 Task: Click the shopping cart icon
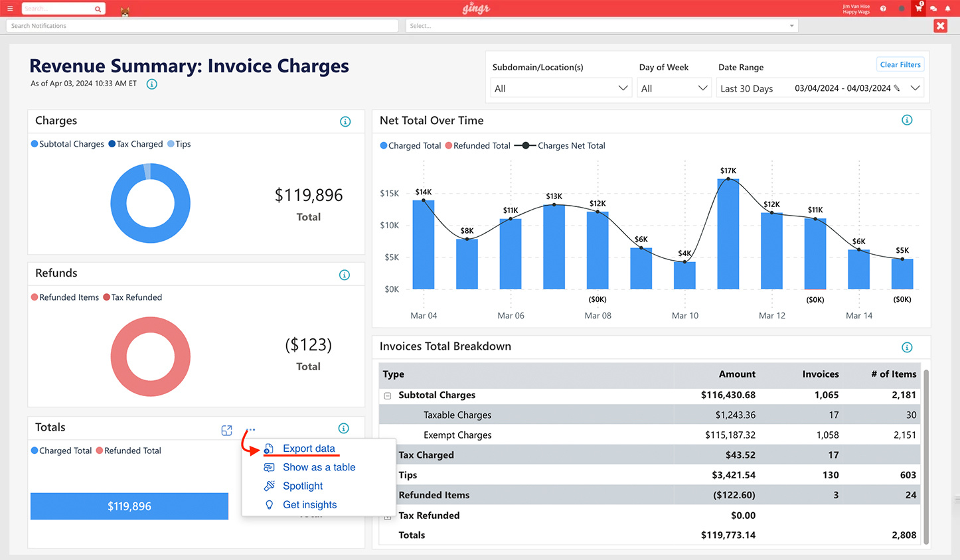click(918, 9)
